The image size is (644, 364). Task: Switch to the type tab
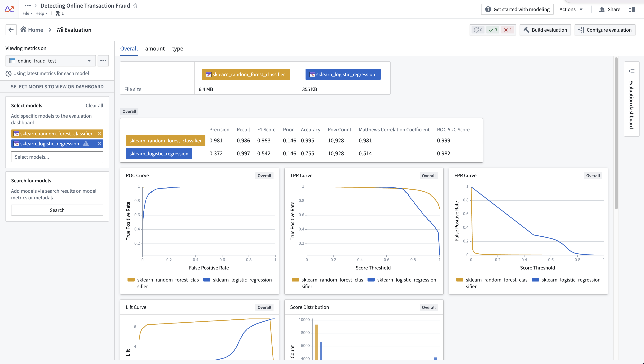178,48
